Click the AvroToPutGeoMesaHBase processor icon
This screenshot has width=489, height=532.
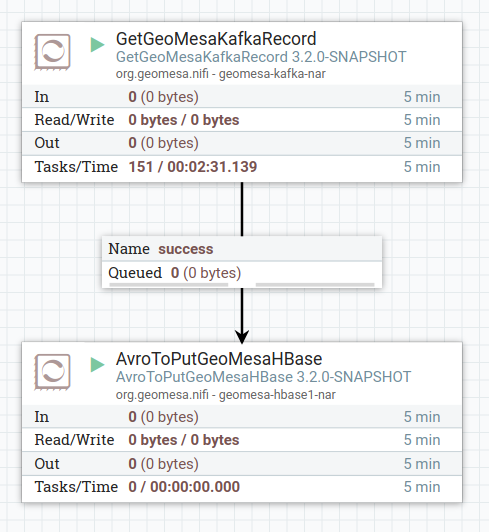(x=52, y=372)
